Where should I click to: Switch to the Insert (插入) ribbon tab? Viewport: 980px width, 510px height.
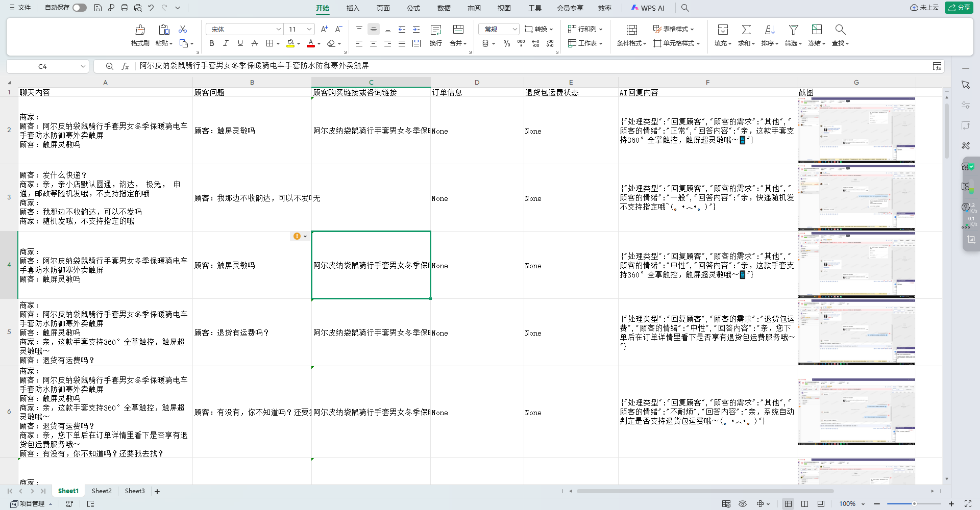pos(353,8)
